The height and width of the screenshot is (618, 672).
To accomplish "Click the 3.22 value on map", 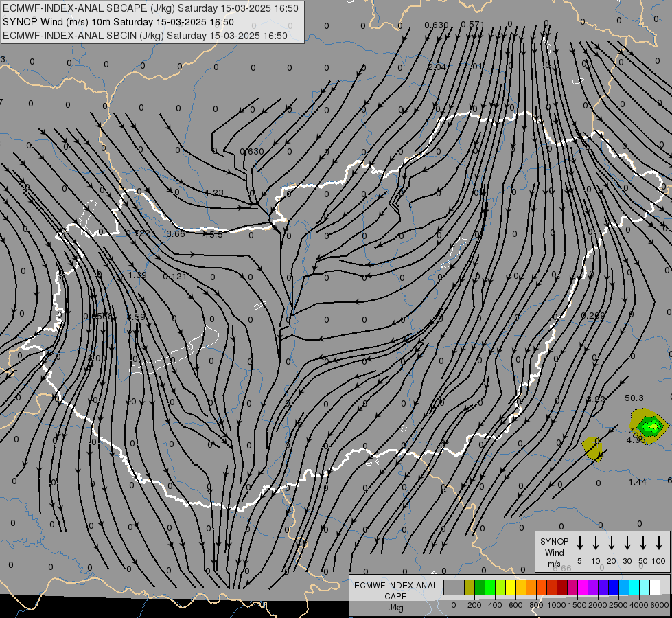I will coord(596,399).
